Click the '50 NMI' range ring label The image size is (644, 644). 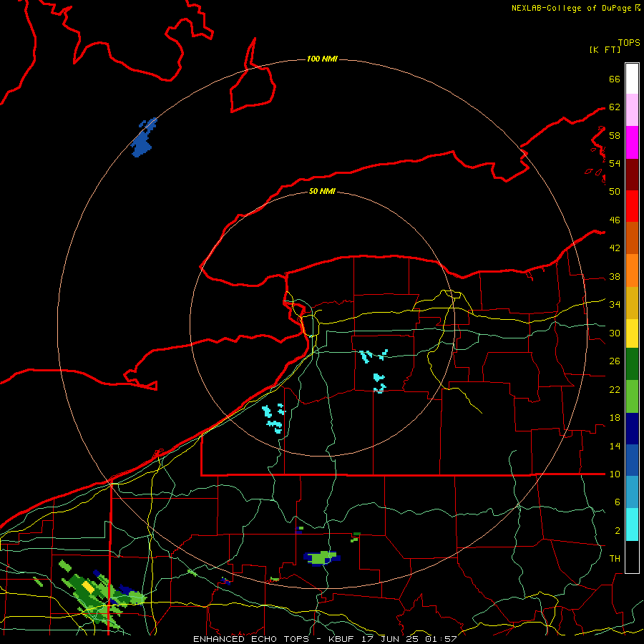pos(322,191)
